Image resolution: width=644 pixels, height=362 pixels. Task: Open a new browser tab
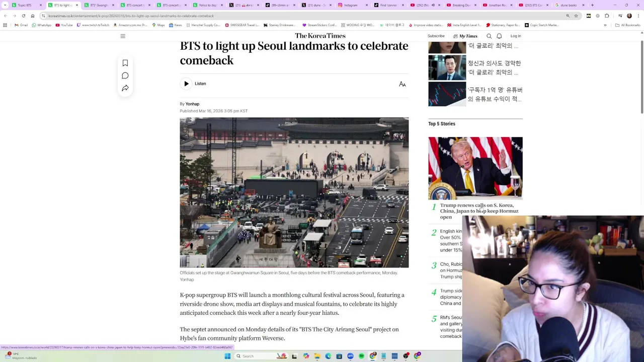[x=592, y=5]
